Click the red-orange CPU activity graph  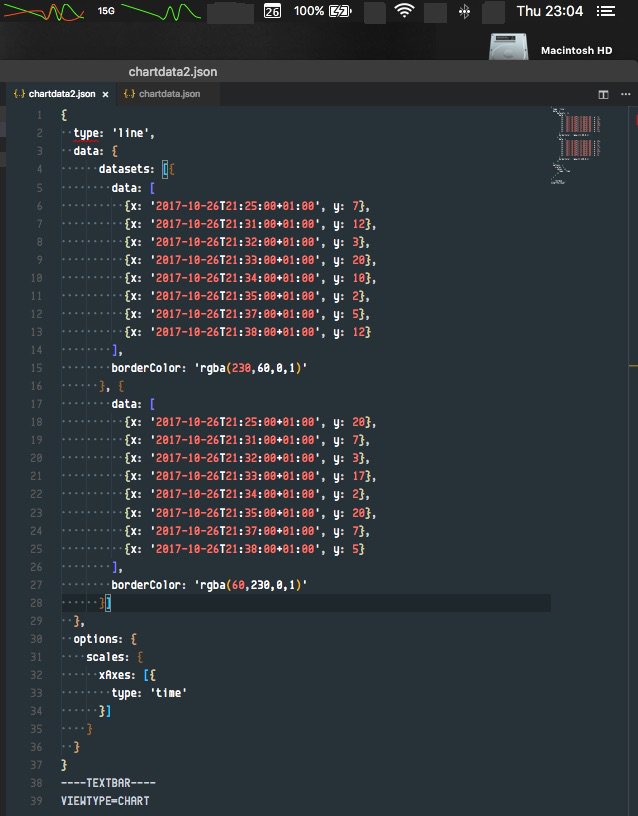[x=44, y=11]
